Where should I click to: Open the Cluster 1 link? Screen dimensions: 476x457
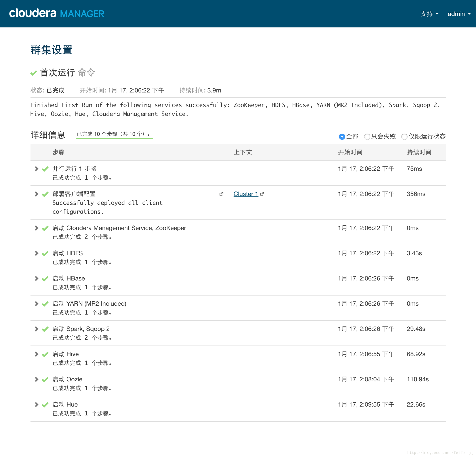246,194
